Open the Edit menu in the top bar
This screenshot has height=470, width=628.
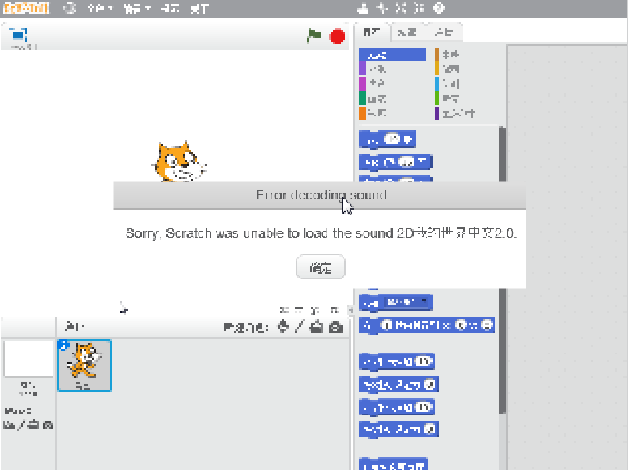[137, 8]
